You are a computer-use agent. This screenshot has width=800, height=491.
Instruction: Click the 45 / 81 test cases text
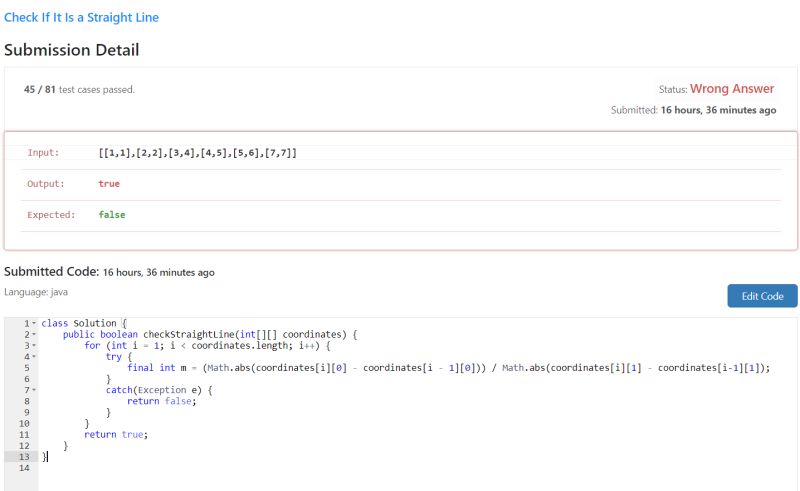79,90
